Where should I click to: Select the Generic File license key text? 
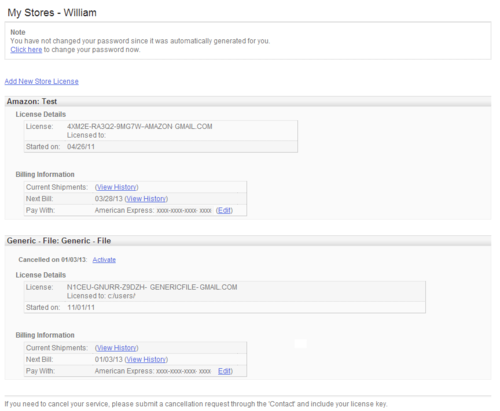point(152,287)
